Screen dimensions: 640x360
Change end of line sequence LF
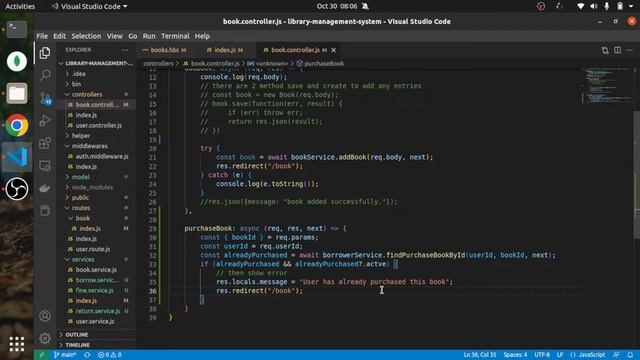pos(560,355)
